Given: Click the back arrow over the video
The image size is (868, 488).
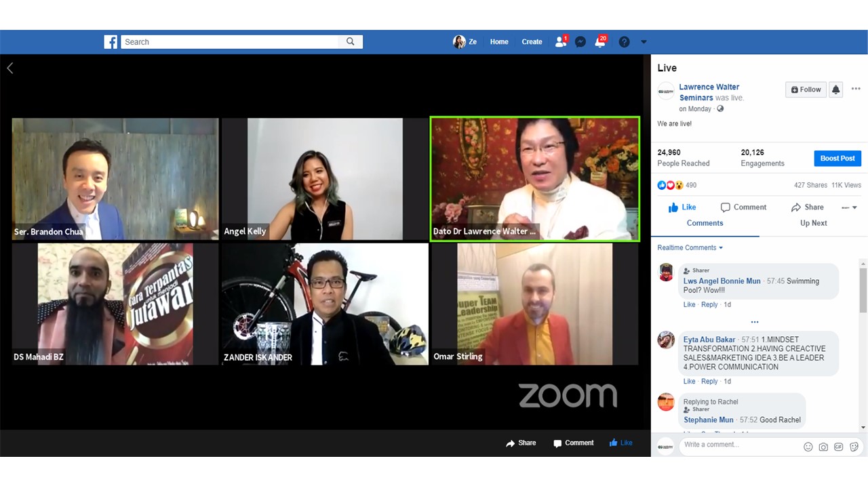Looking at the screenshot, I should click(x=10, y=68).
